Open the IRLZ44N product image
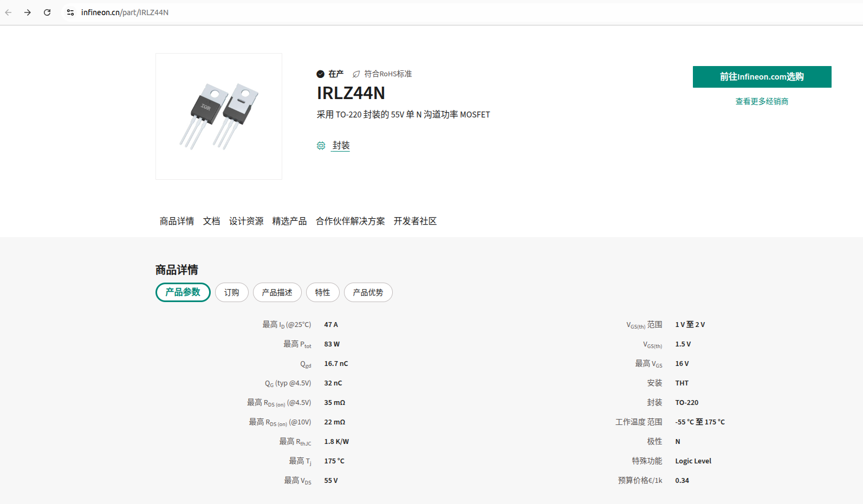Viewport: 863px width, 504px height. (219, 116)
